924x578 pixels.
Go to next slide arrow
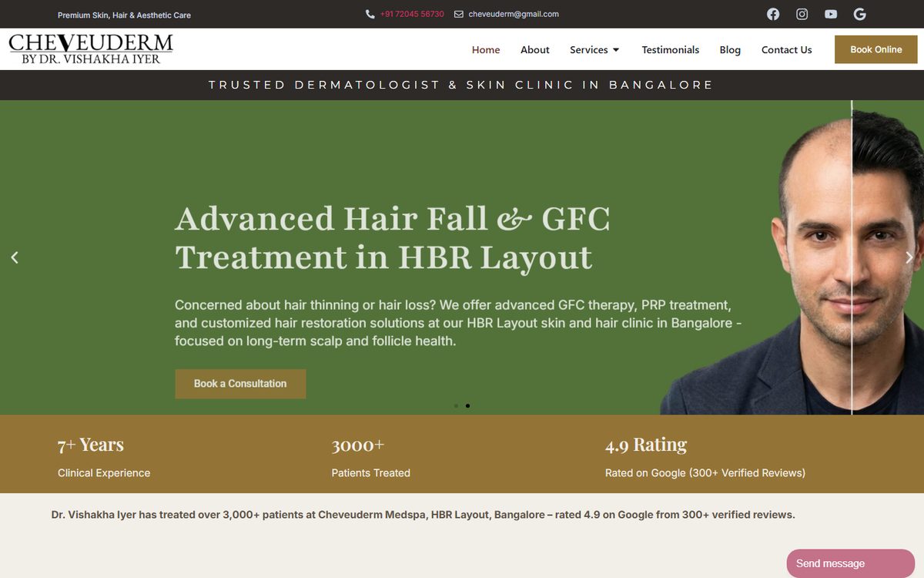[909, 257]
